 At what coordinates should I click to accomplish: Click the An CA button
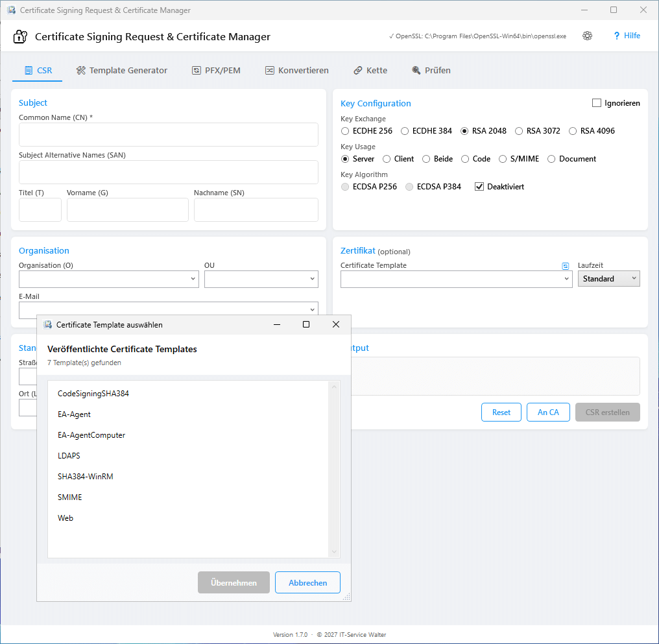point(548,412)
